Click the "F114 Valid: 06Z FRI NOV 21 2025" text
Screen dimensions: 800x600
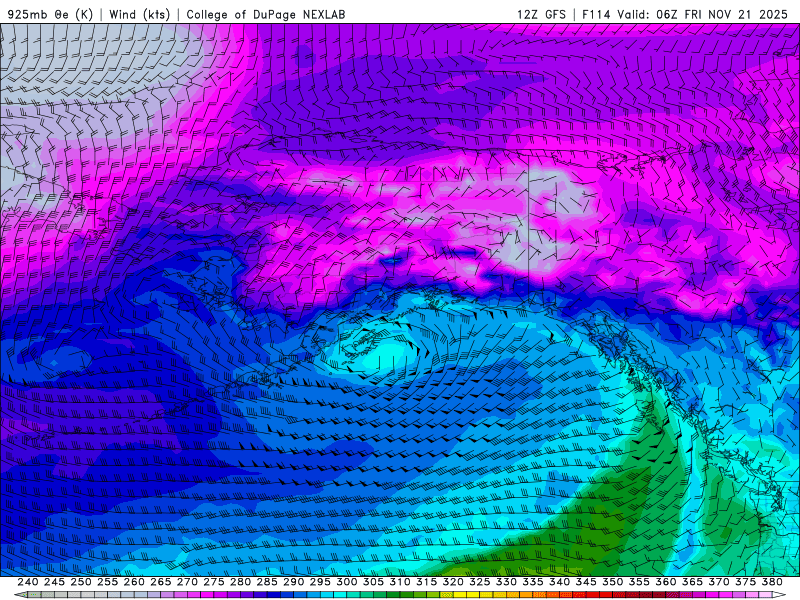coord(685,14)
